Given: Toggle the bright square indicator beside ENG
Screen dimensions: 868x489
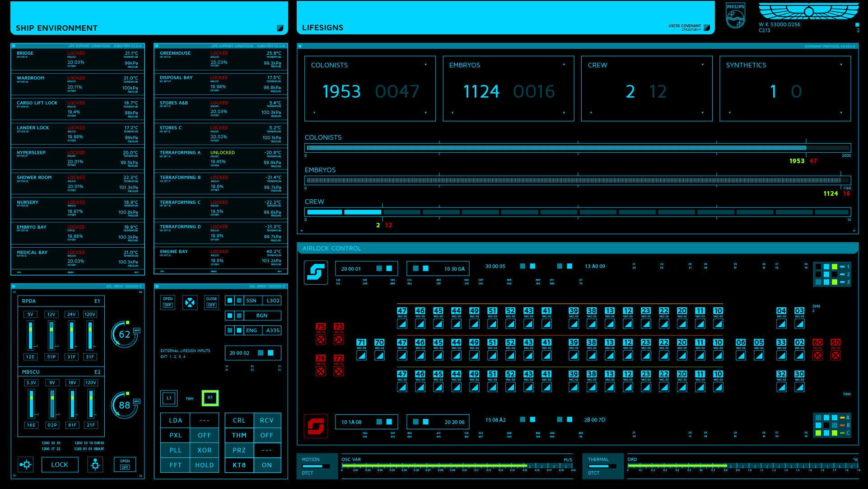Looking at the screenshot, I should coord(239,330).
